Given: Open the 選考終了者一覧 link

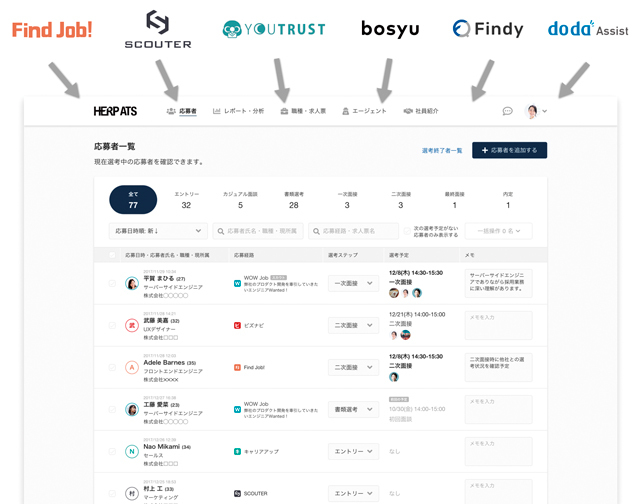Looking at the screenshot, I should pos(442,151).
